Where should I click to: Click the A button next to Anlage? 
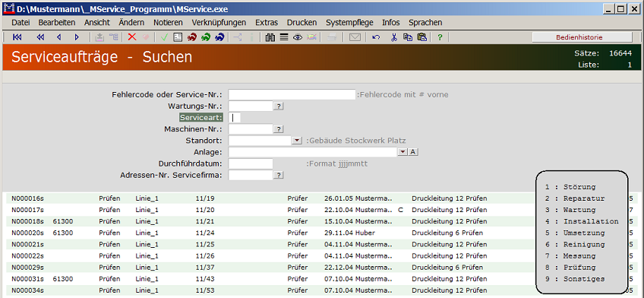click(x=413, y=152)
